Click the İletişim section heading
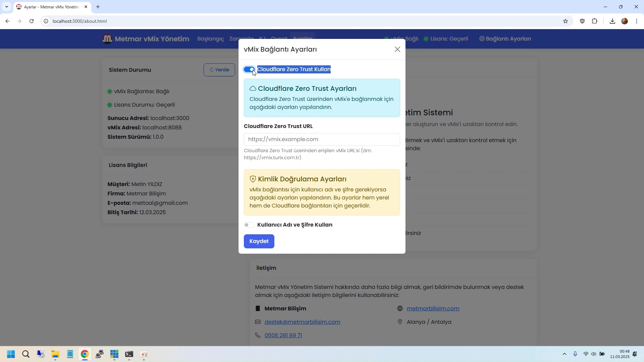Image resolution: width=644 pixels, height=362 pixels. [x=266, y=268]
